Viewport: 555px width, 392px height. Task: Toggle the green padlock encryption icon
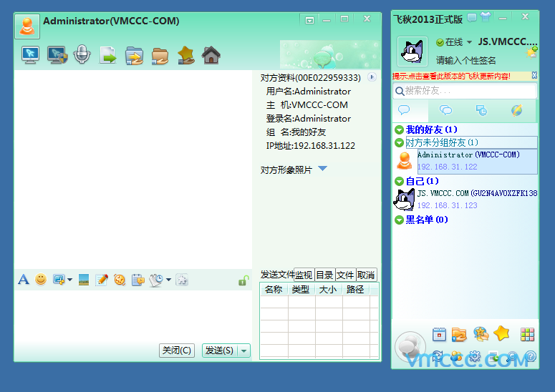tap(243, 281)
